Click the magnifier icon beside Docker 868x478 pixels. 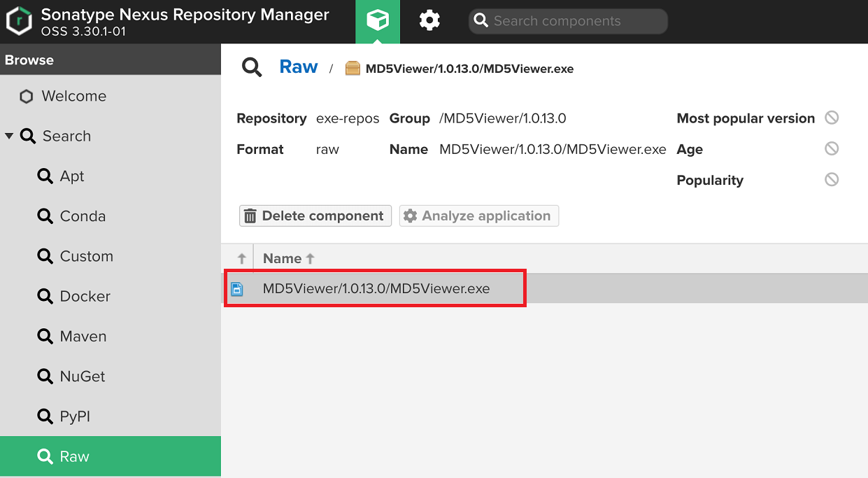(x=45, y=296)
